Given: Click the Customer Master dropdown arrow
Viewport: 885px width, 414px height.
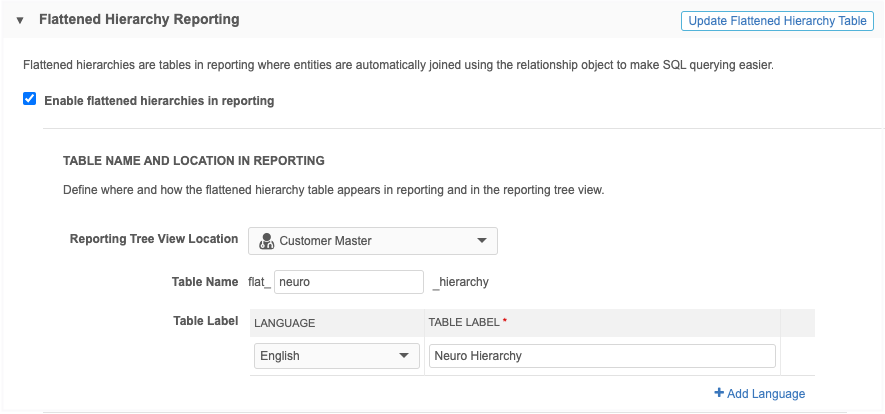Looking at the screenshot, I should pyautogui.click(x=481, y=241).
